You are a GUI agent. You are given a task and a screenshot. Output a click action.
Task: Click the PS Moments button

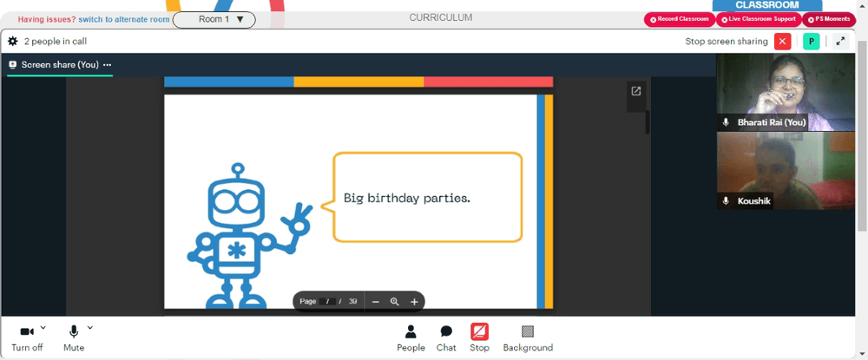pos(829,19)
